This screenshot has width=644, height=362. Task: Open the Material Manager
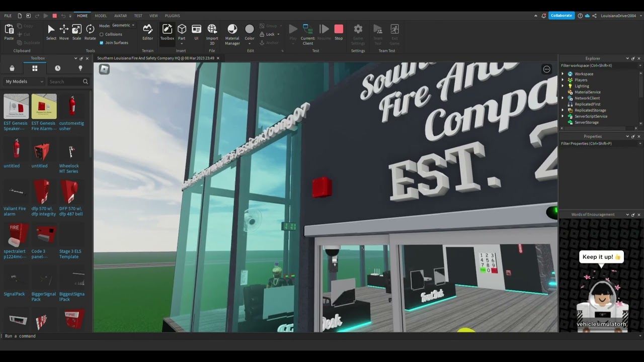coord(232,34)
